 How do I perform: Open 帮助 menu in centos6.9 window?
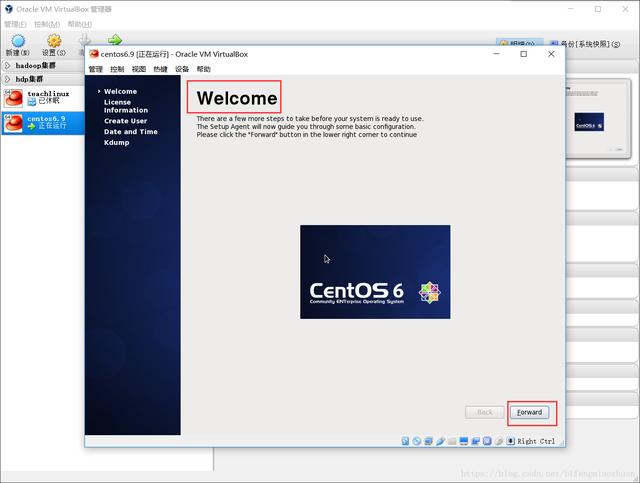204,69
